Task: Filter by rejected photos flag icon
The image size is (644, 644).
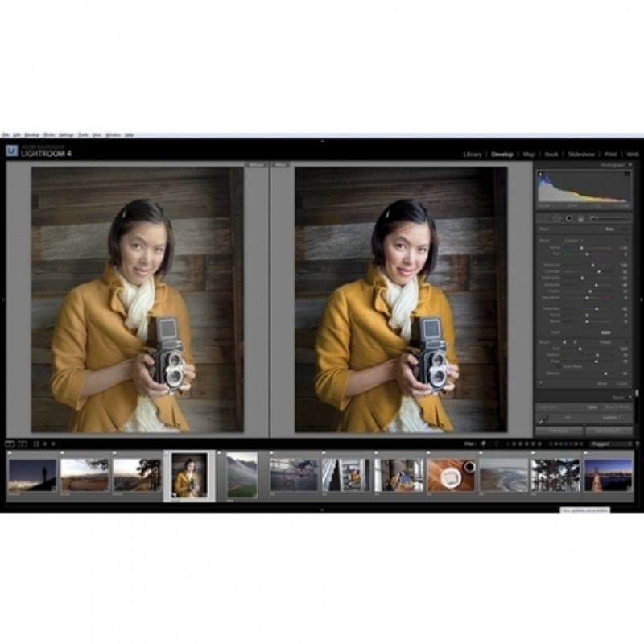Action: tap(496, 444)
